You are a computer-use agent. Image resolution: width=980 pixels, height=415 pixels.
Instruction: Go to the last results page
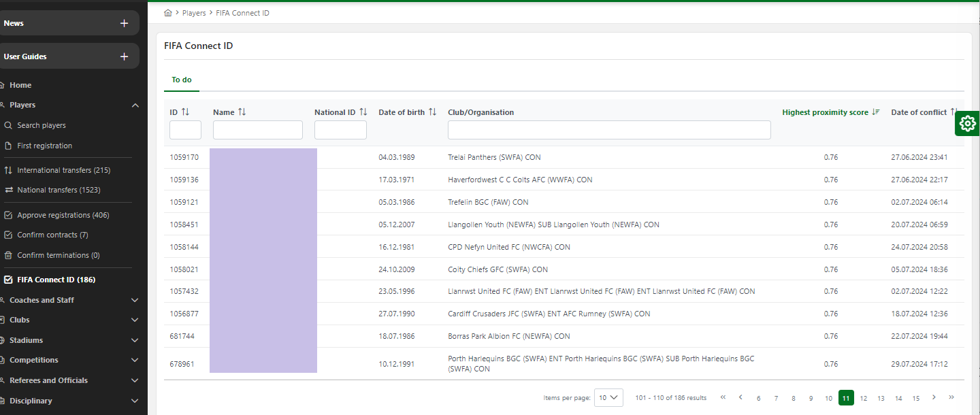coord(951,397)
